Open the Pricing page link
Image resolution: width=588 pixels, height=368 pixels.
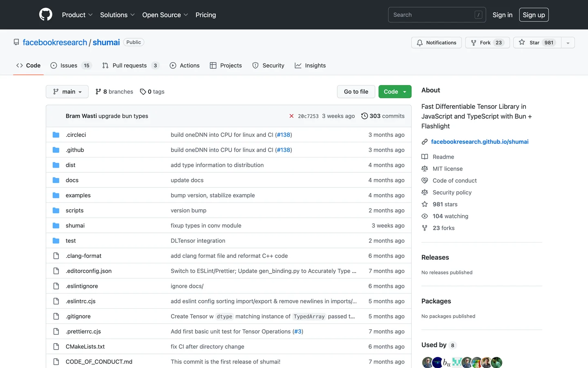point(206,15)
